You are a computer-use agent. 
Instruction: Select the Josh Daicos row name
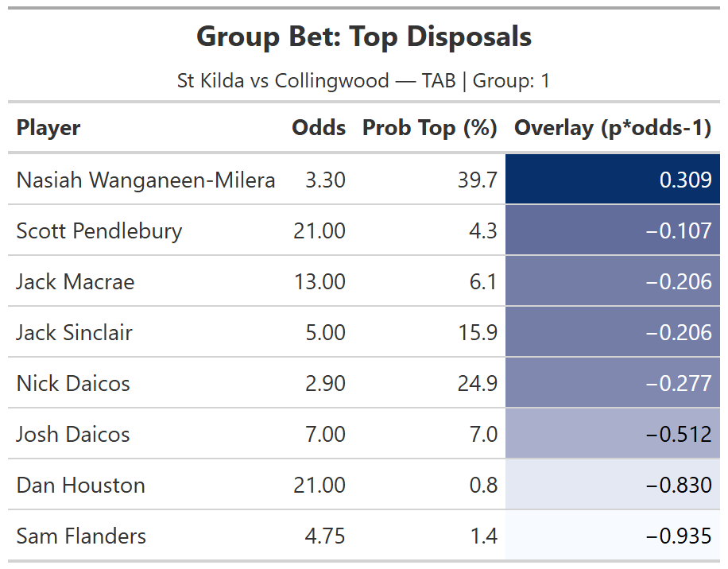click(73, 435)
